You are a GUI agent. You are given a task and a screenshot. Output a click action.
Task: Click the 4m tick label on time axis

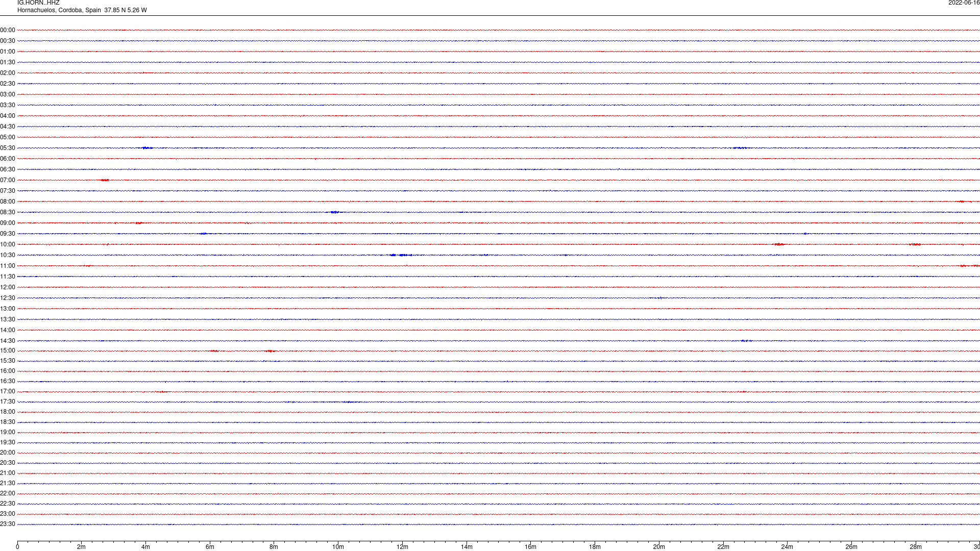click(145, 547)
